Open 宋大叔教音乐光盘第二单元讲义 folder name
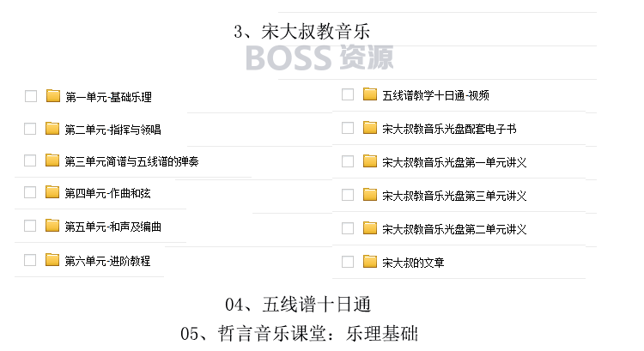This screenshot has height=351, width=644. tap(454, 229)
